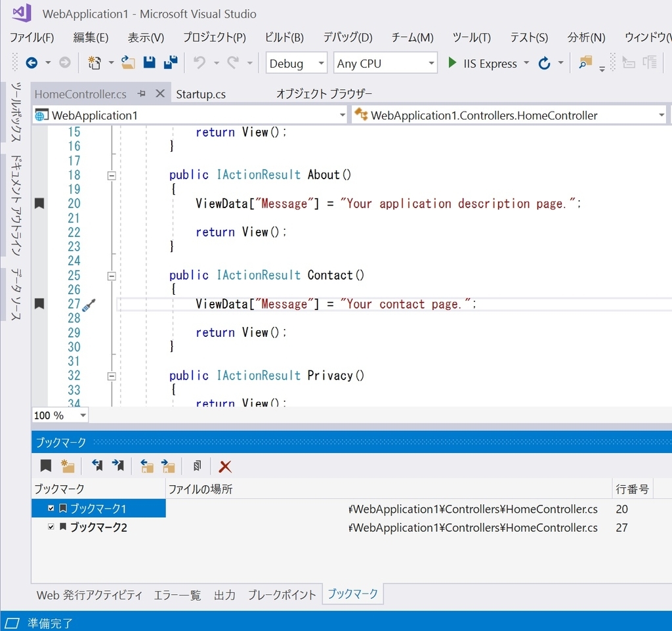Uncheck the ブックマーク2 checkbox

coord(51,527)
